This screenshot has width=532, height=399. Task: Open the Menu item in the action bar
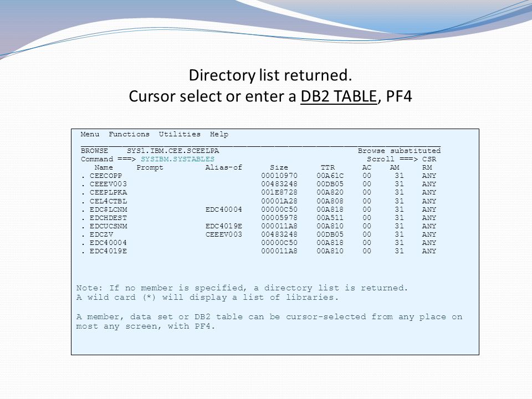click(x=90, y=134)
